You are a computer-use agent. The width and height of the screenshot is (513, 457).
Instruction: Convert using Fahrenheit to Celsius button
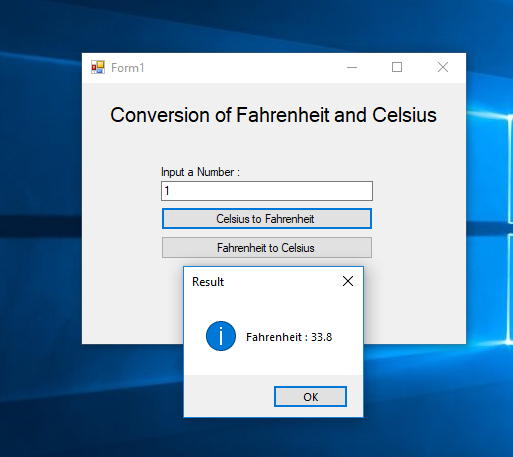click(267, 248)
